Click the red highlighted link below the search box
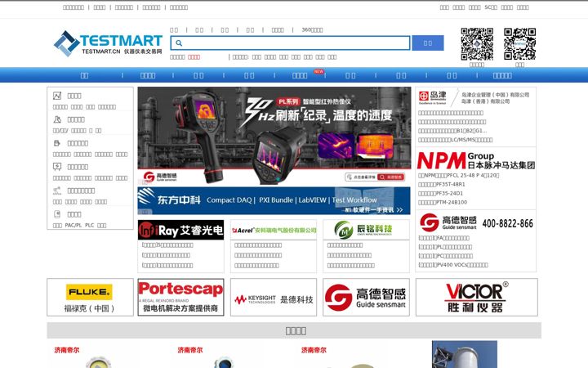Screen dimensions: 588x368 pyautogui.click(x=194, y=57)
